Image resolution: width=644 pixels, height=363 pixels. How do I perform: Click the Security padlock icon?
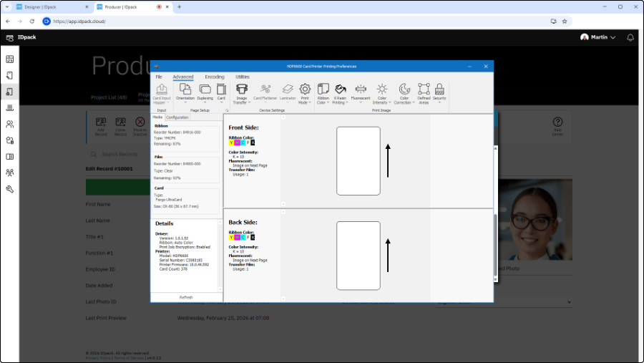(439, 89)
